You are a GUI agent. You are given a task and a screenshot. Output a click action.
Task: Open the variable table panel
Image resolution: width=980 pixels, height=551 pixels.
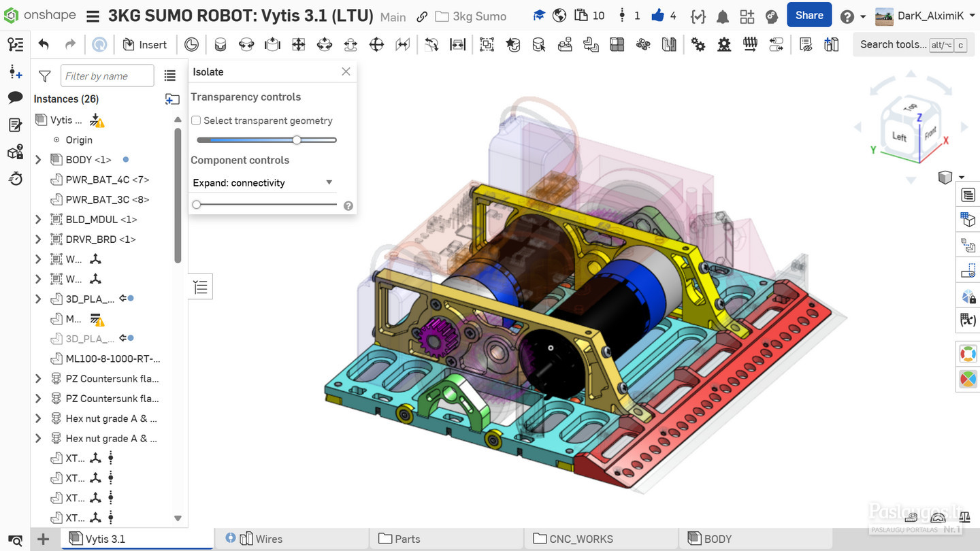pyautogui.click(x=968, y=319)
